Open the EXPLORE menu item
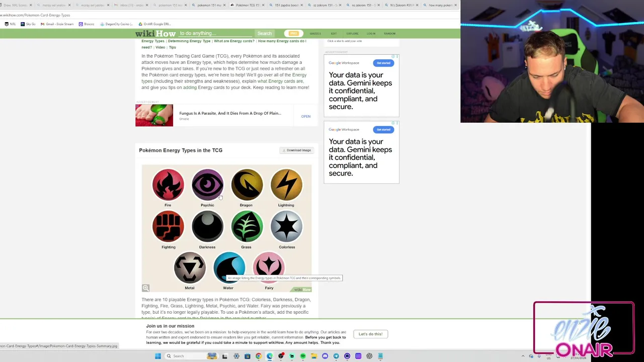 point(352,34)
